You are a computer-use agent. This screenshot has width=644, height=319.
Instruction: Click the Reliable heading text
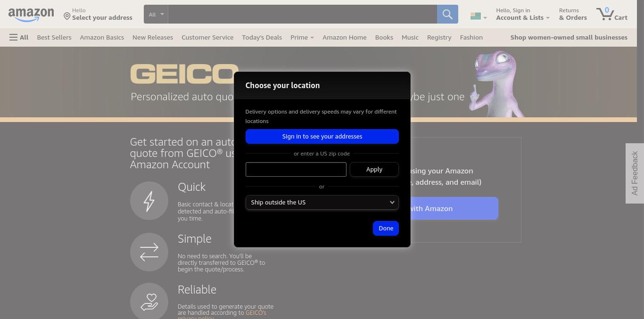click(197, 289)
